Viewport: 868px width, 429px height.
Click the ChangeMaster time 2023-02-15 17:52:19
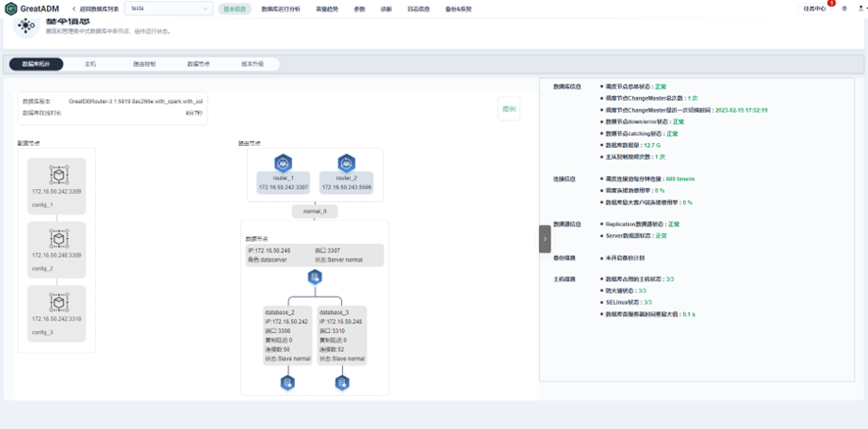click(742, 110)
